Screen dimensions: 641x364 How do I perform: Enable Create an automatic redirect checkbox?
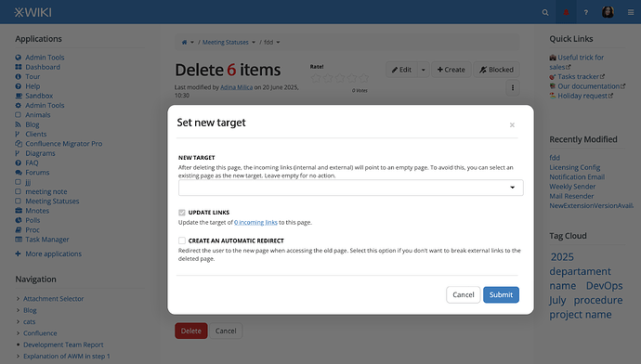(182, 240)
